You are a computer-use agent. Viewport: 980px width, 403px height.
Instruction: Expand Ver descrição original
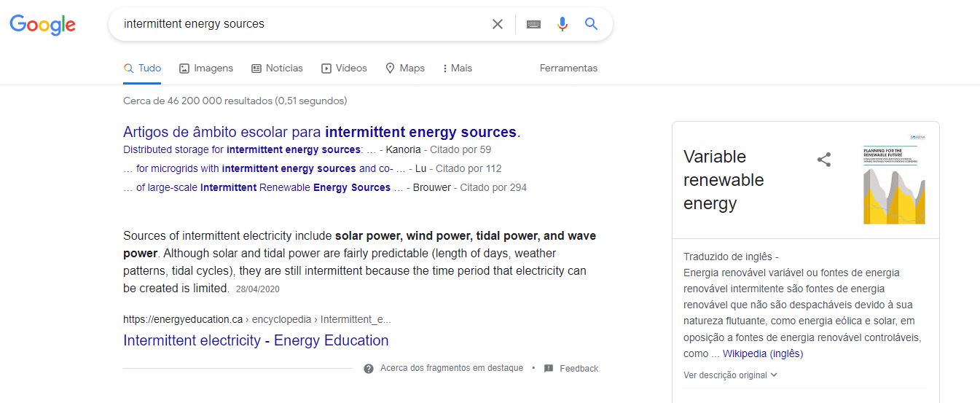tap(731, 375)
